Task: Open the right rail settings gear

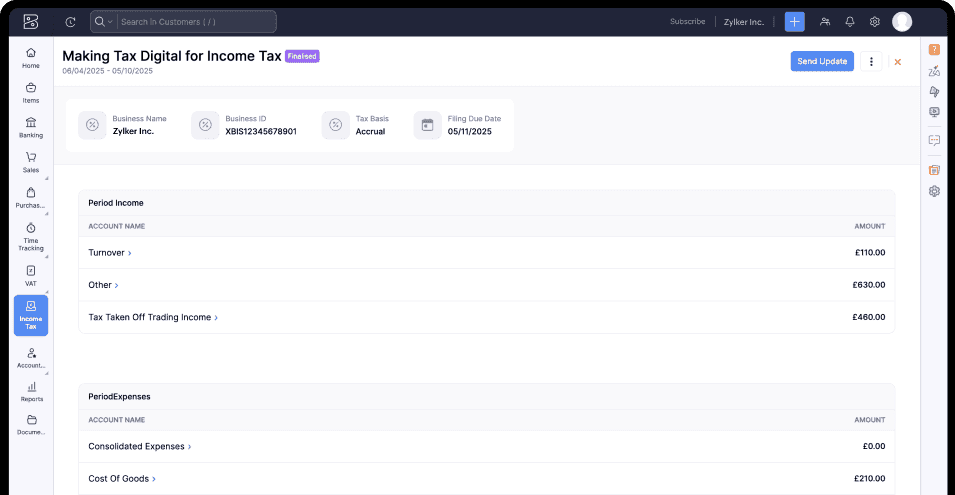Action: pyautogui.click(x=934, y=191)
